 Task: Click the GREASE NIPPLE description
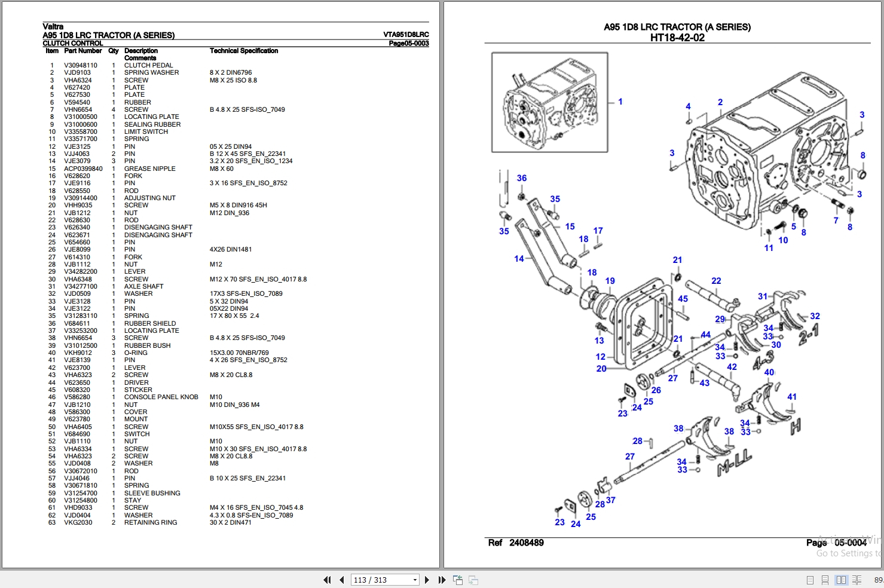coord(150,169)
